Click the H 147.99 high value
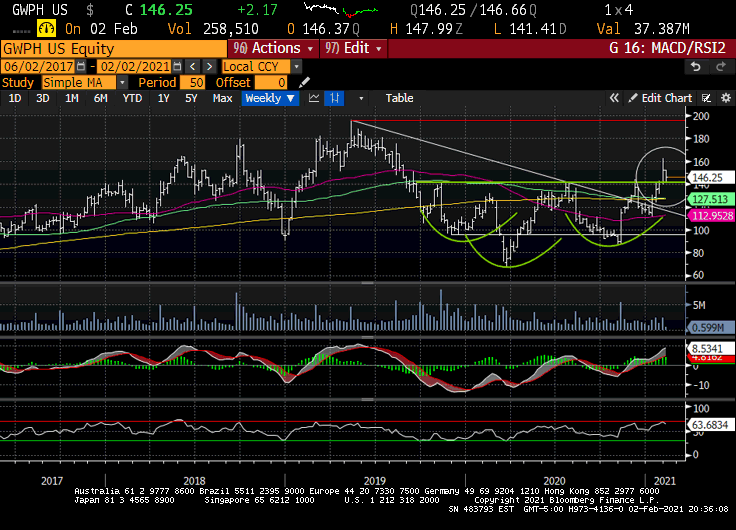This screenshot has width=736, height=530. click(x=426, y=29)
